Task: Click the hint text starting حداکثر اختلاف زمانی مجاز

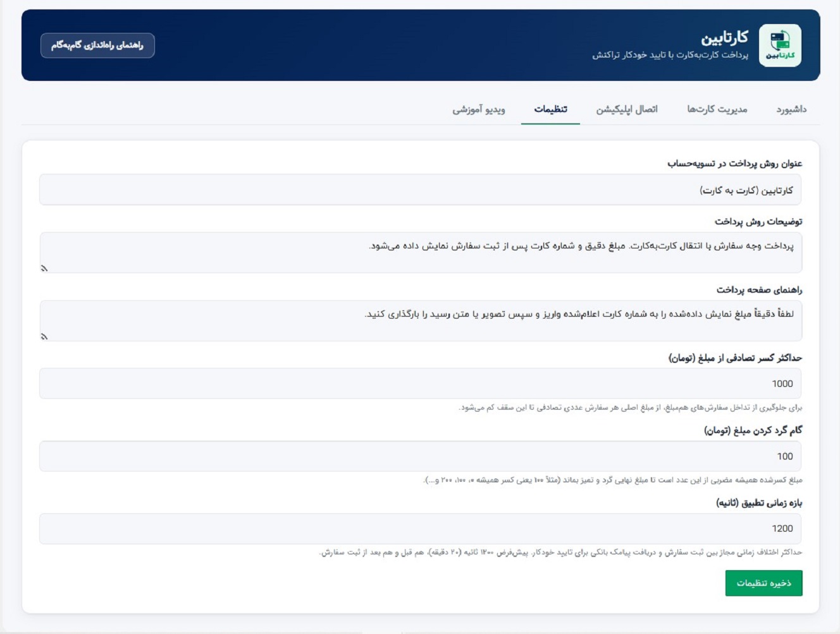Action: click(x=560, y=552)
